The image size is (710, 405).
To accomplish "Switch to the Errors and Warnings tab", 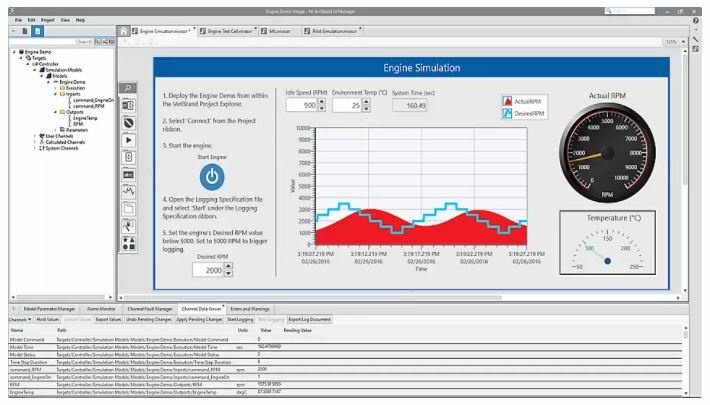I will (x=250, y=309).
